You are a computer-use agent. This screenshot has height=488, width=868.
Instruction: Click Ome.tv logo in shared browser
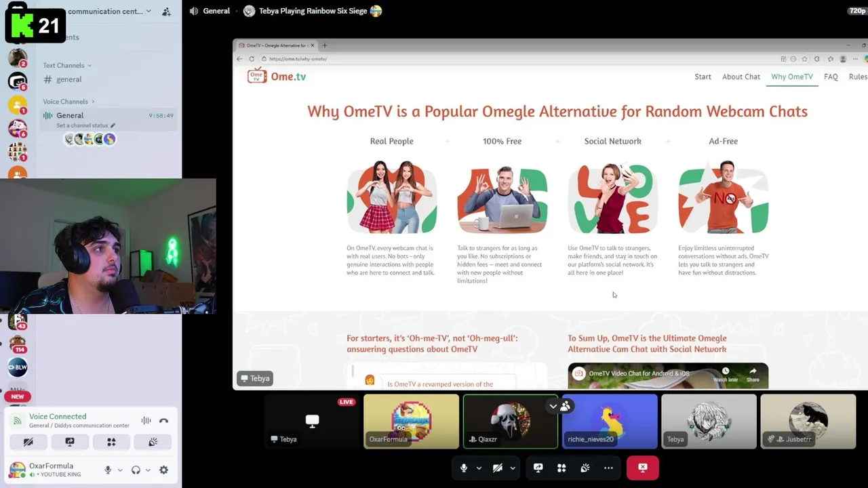tap(277, 76)
